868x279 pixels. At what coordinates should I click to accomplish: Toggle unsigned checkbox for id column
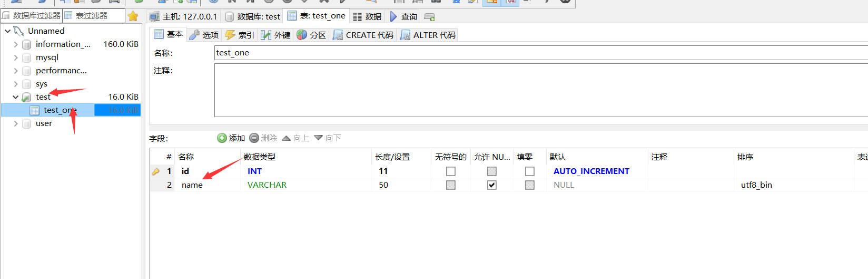tap(451, 171)
